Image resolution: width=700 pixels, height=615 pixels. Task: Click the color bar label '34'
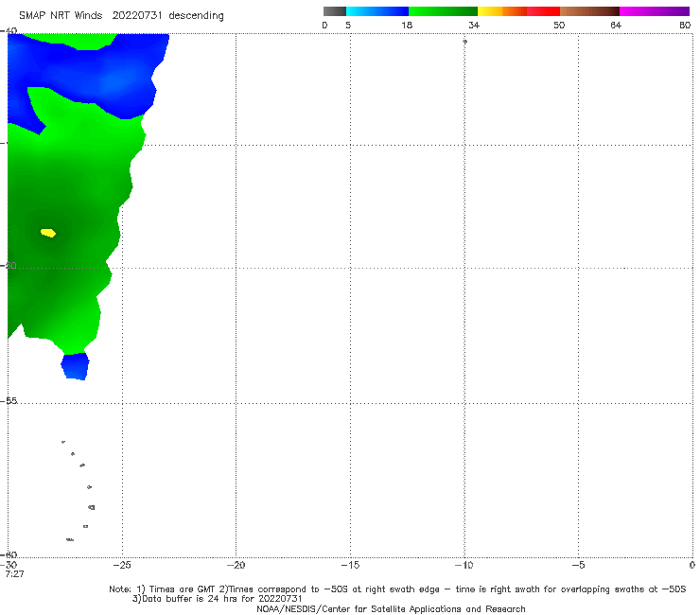(x=474, y=26)
